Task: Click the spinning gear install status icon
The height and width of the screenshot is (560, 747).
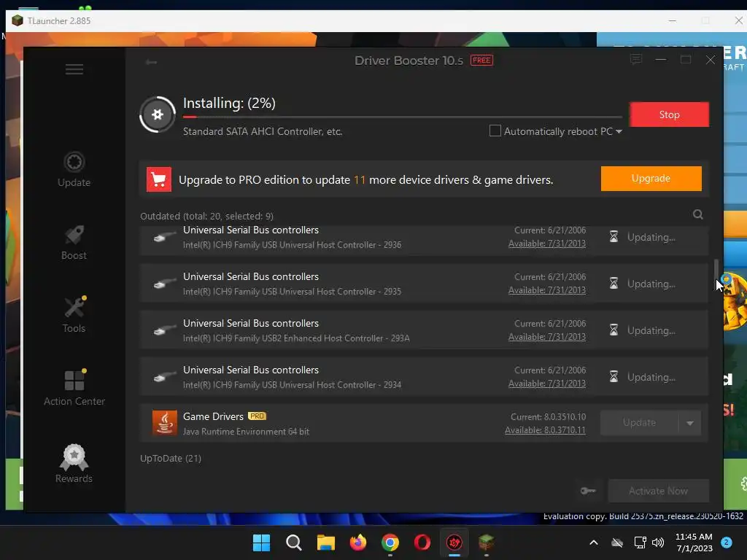Action: (158, 114)
